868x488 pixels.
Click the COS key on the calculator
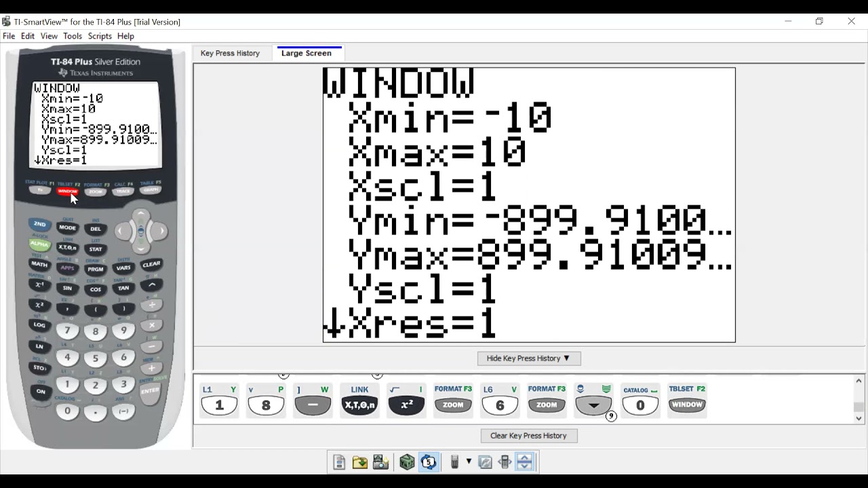point(96,289)
